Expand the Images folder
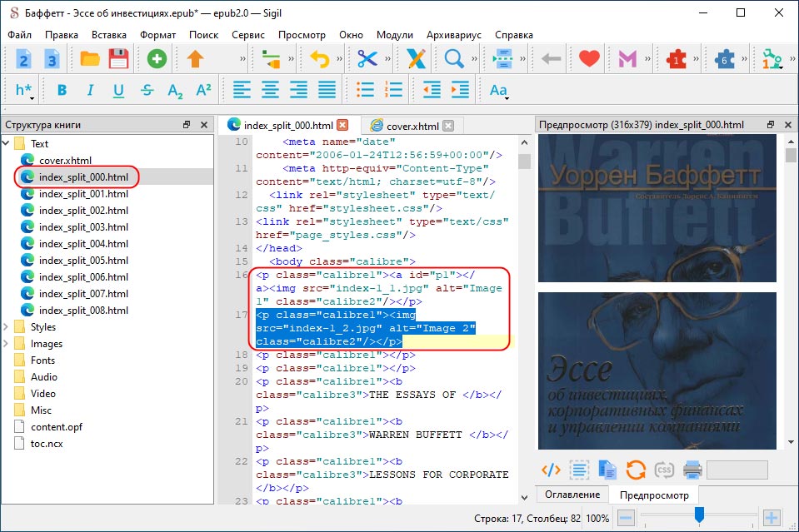This screenshot has height=532, width=799. [x=6, y=344]
